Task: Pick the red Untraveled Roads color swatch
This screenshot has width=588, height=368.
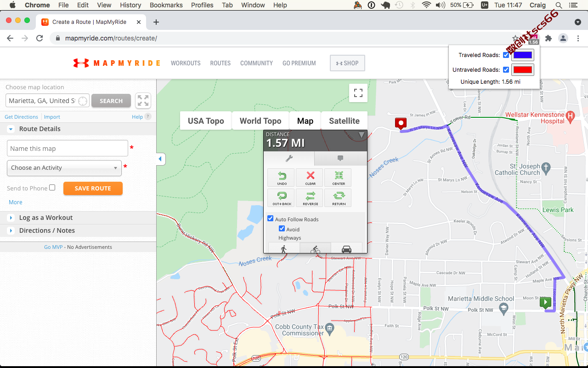Action: [523, 70]
